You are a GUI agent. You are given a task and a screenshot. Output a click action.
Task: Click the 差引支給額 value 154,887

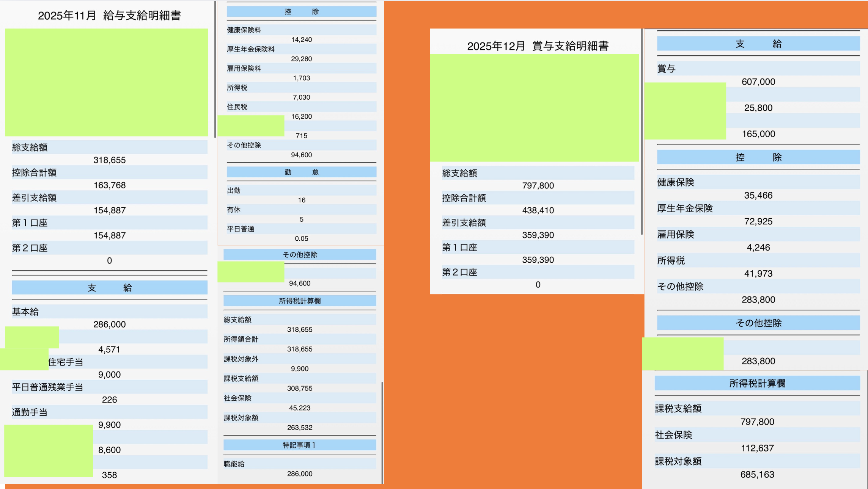pyautogui.click(x=110, y=210)
